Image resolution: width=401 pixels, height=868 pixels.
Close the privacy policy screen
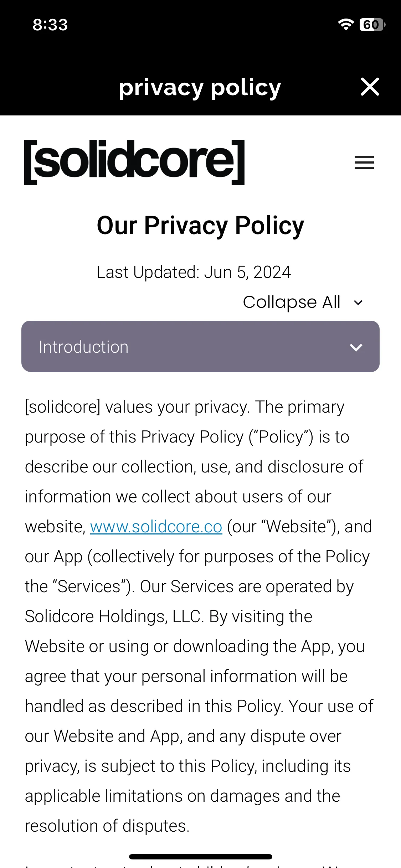pyautogui.click(x=370, y=87)
